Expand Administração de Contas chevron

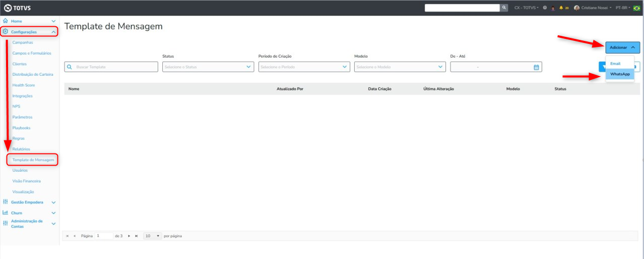coord(53,224)
